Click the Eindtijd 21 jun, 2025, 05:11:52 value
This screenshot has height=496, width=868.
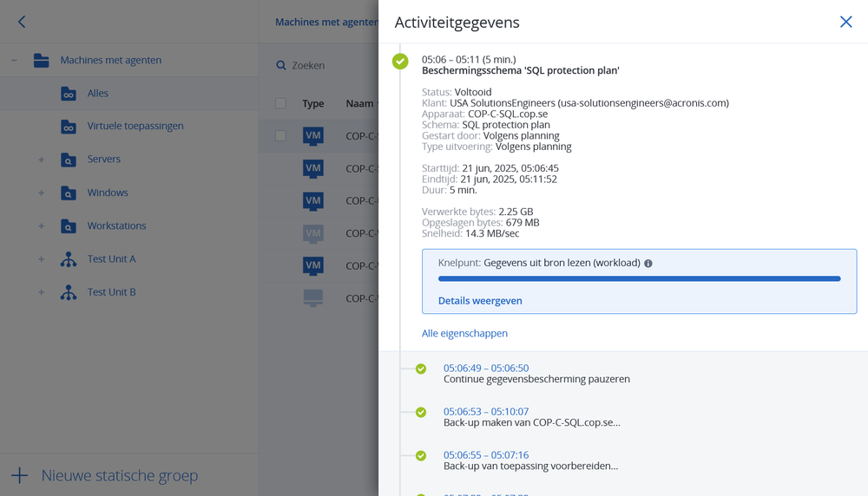coord(509,179)
